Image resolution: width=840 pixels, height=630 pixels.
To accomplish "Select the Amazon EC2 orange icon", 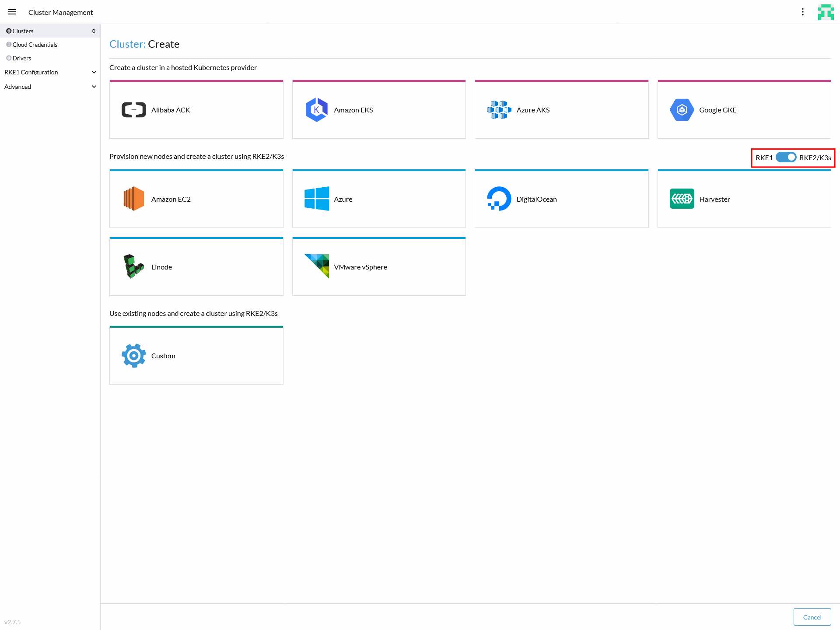I will [x=134, y=199].
